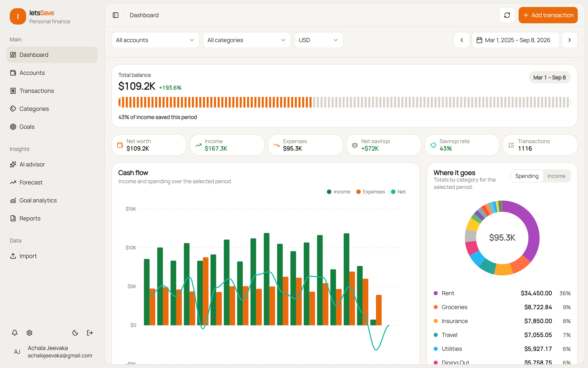Viewport: 588px width, 368px height.
Task: Open Goal analytics page
Action: (52, 200)
